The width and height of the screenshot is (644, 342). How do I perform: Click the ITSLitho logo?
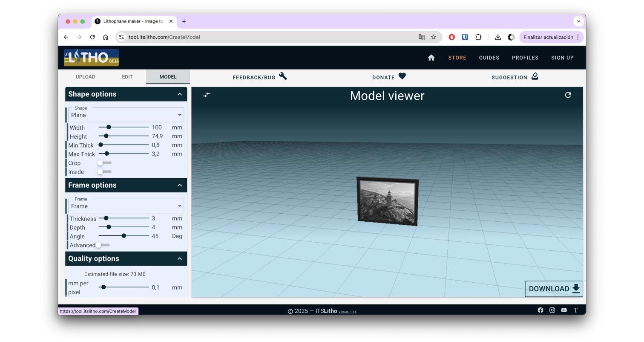pyautogui.click(x=91, y=58)
